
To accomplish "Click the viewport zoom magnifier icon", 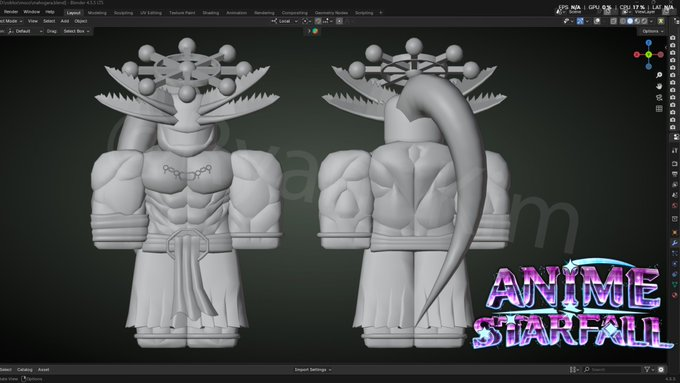I will click(659, 75).
